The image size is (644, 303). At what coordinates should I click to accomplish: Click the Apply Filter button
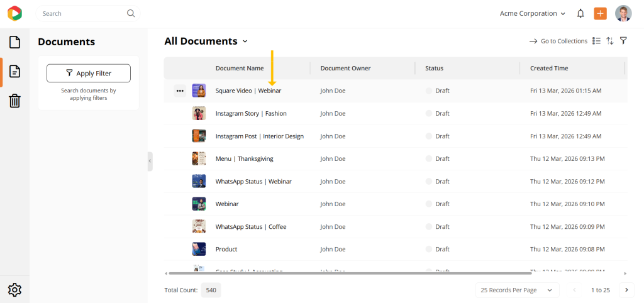(x=88, y=74)
